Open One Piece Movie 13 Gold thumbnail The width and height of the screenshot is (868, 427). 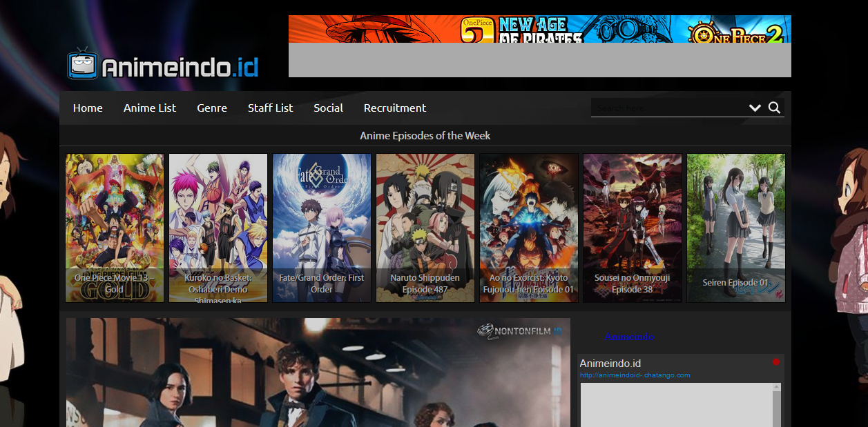[x=115, y=228]
